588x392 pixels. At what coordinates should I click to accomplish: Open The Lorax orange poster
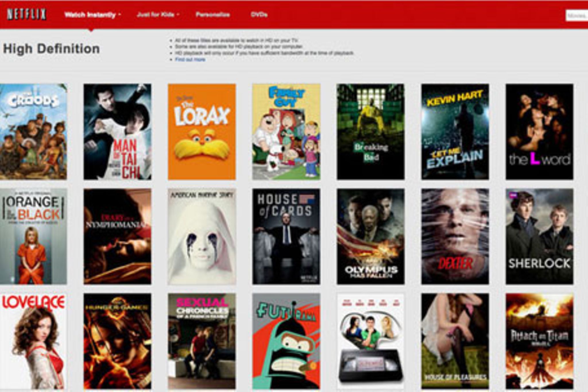tap(202, 131)
